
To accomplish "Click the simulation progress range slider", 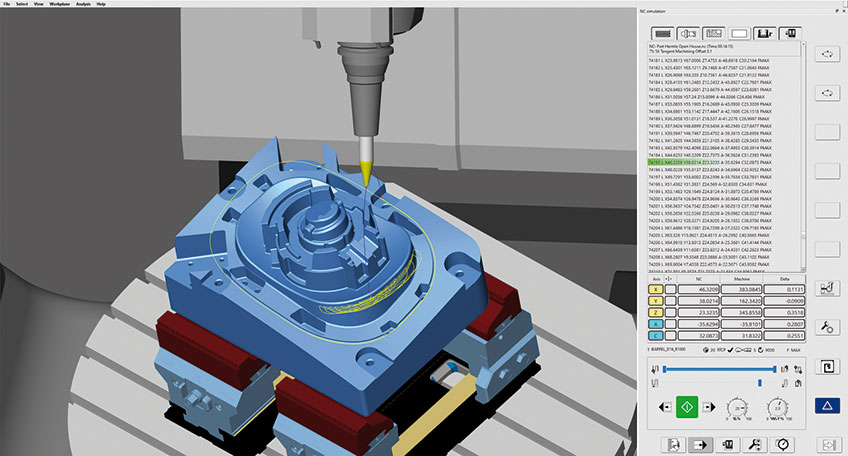I will [719, 369].
